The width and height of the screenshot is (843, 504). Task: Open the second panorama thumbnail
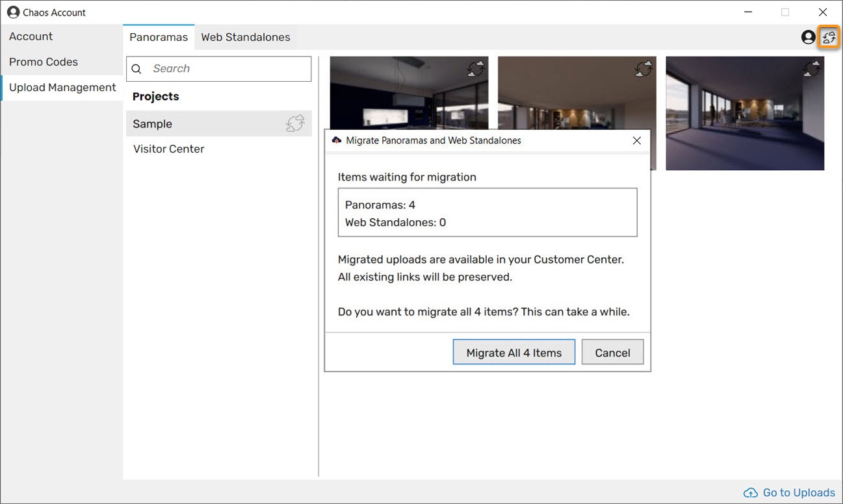pyautogui.click(x=577, y=93)
